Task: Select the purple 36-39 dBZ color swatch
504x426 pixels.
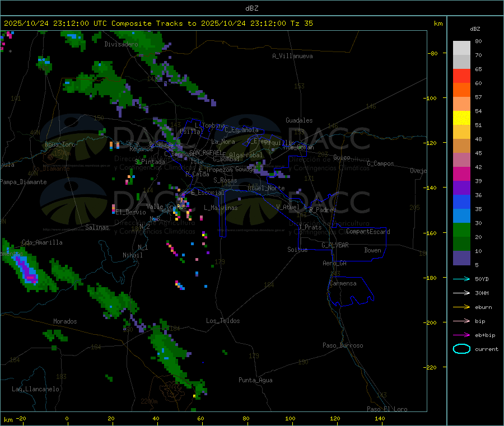Action: (461, 188)
